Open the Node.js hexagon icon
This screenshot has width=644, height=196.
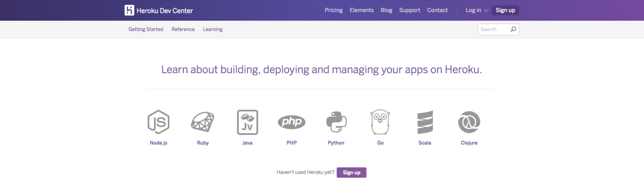(x=159, y=122)
